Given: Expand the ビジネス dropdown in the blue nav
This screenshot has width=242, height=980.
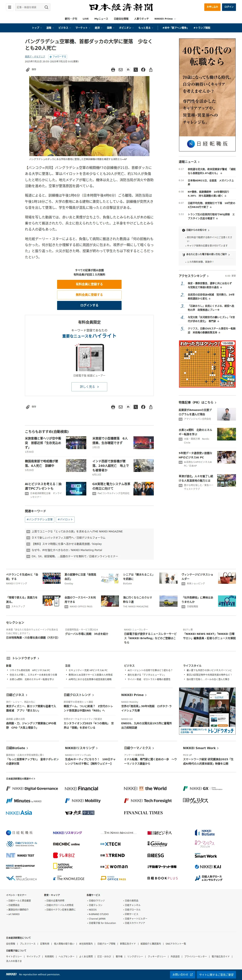Looking at the screenshot, I should 65,28.
